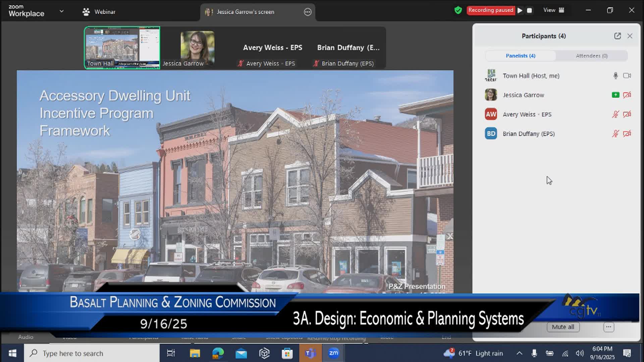Resume the paused recording
The width and height of the screenshot is (644, 362).
point(520,10)
